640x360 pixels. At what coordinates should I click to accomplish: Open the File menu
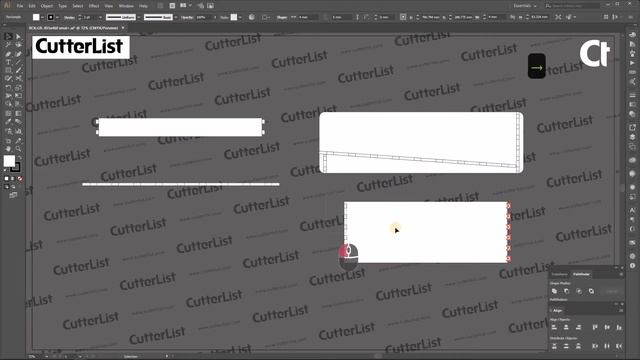[20, 6]
